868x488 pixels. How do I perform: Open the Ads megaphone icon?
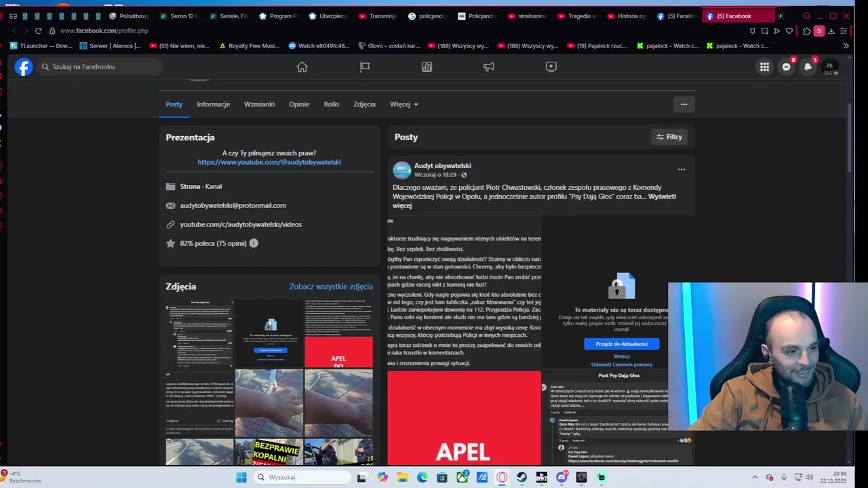[x=489, y=66]
